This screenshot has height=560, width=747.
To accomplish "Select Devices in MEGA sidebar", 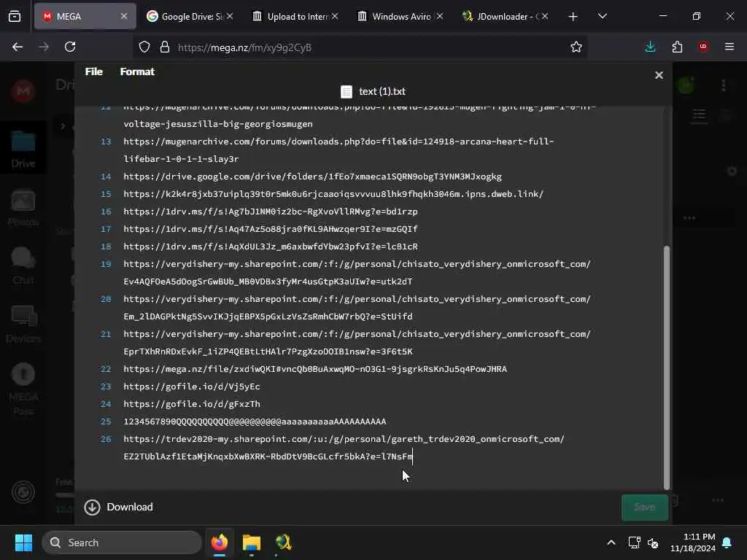I will (x=23, y=324).
